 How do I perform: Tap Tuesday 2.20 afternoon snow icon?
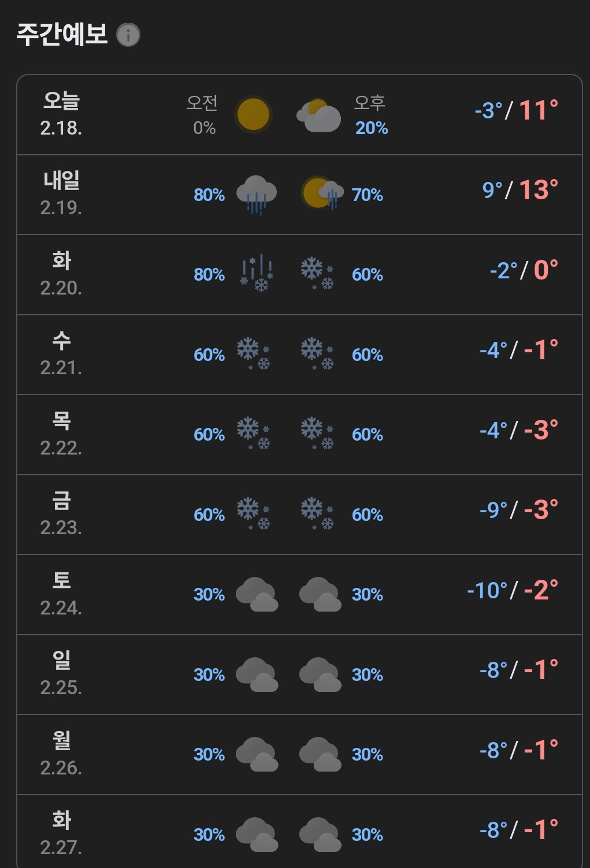317,274
